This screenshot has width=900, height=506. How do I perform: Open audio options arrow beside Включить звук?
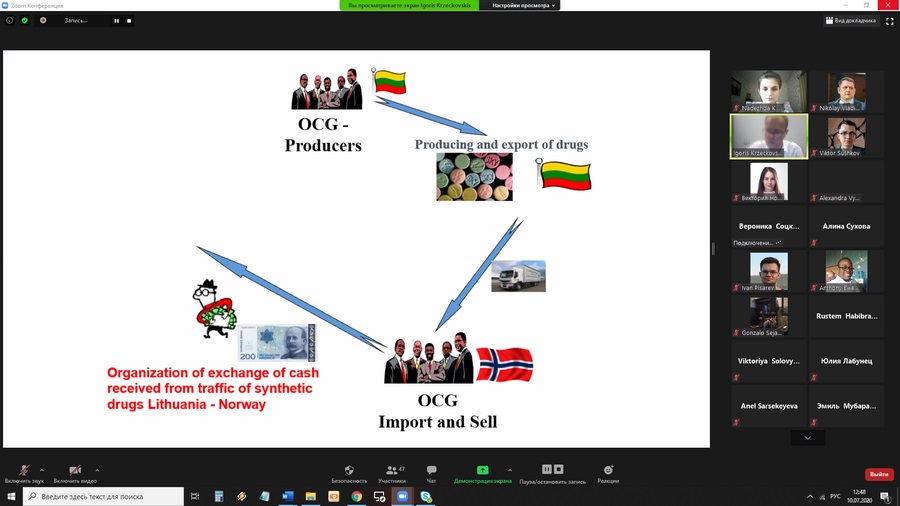[x=42, y=470]
